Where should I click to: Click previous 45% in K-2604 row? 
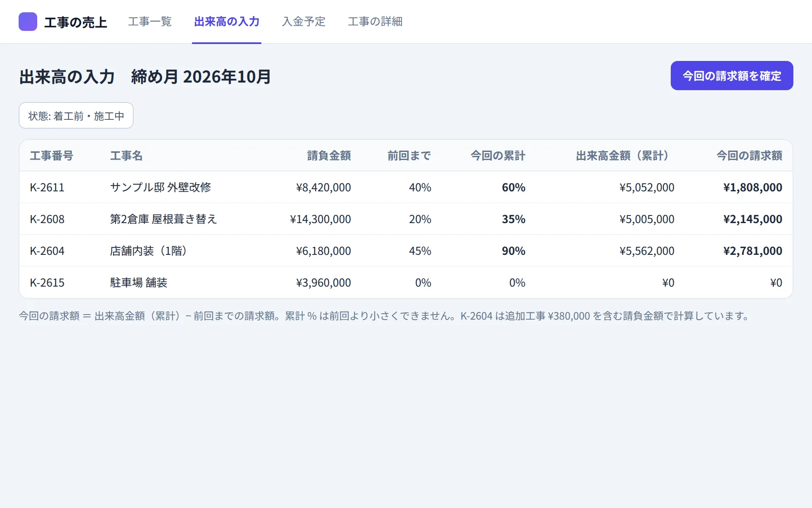pos(420,251)
